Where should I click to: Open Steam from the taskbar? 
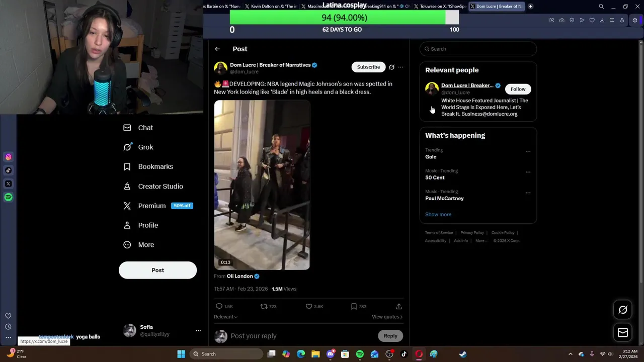pos(463,354)
